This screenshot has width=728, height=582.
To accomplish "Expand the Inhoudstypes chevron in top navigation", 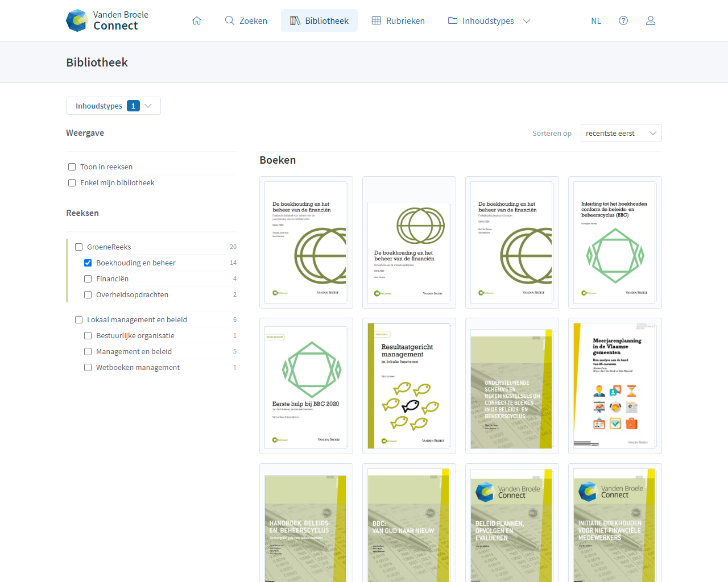I will [x=527, y=21].
